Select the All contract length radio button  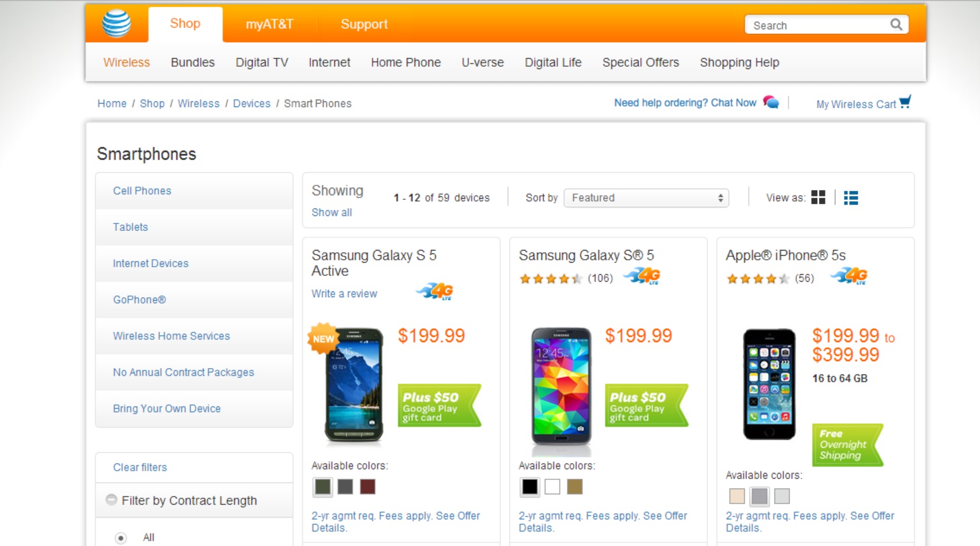tap(121, 538)
